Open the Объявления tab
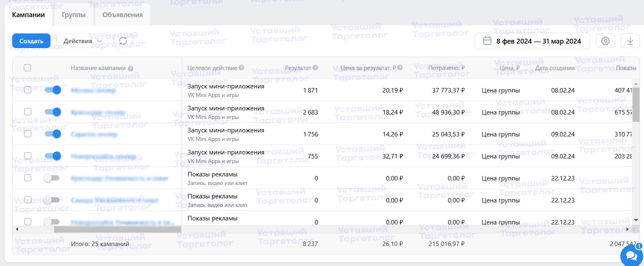The image size is (644, 266). [123, 15]
